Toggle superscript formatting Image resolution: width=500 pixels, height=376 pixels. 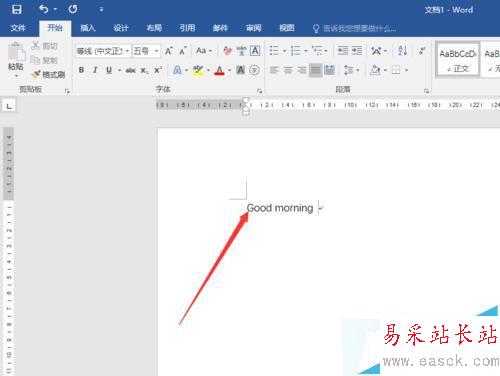tap(158, 70)
